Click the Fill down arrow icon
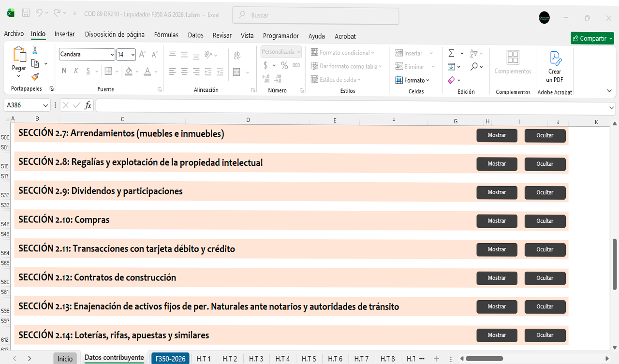This screenshot has width=619, height=364. point(451,67)
